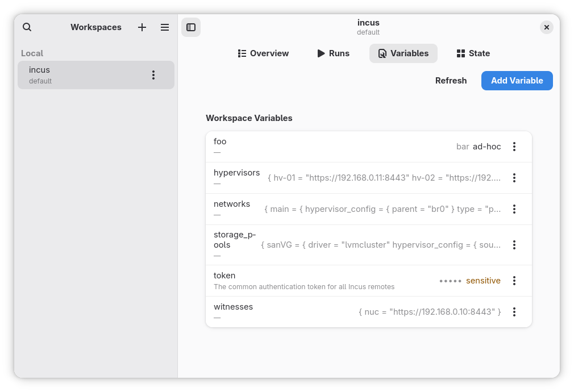This screenshot has width=574, height=392.
Task: Click the ad-hoc label on foo row
Action: (487, 147)
